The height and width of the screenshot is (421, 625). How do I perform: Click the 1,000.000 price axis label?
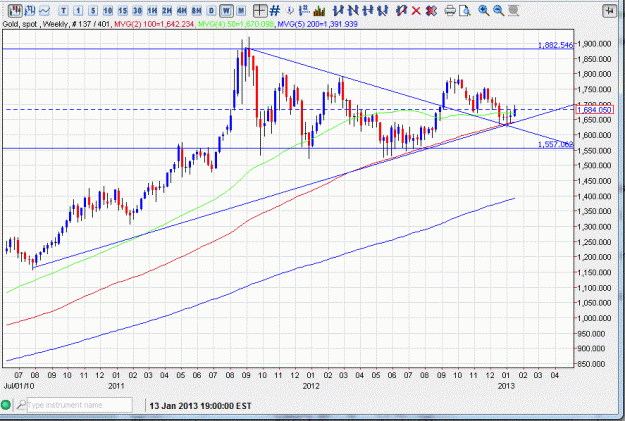point(594,318)
